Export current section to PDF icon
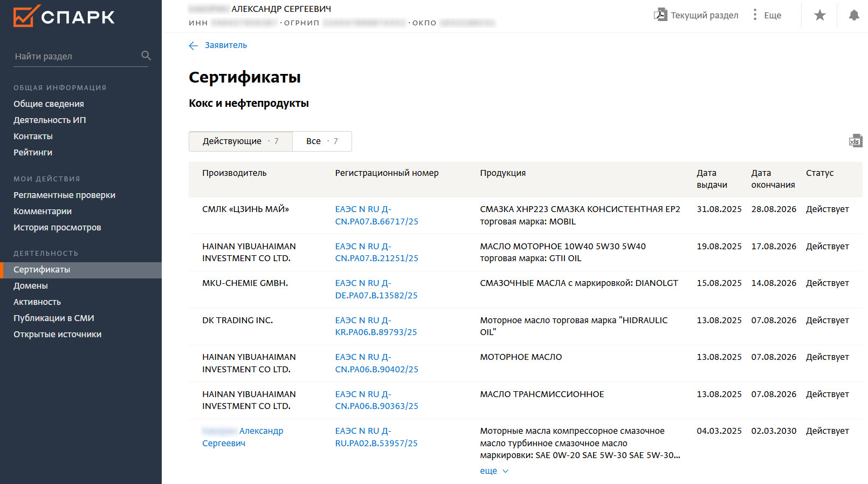This screenshot has height=484, width=868. tap(660, 15)
